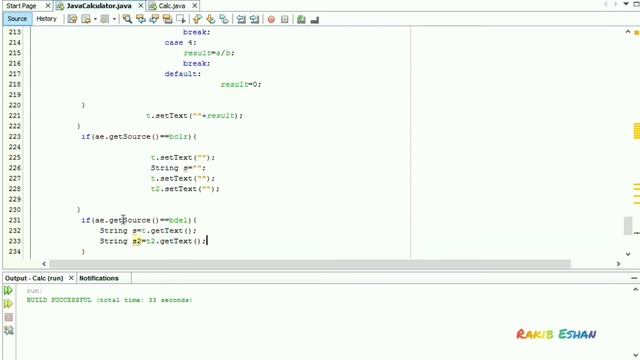640x360 pixels.
Task: Click the BUILD SUCCESSFUL output line
Action: (x=109, y=300)
